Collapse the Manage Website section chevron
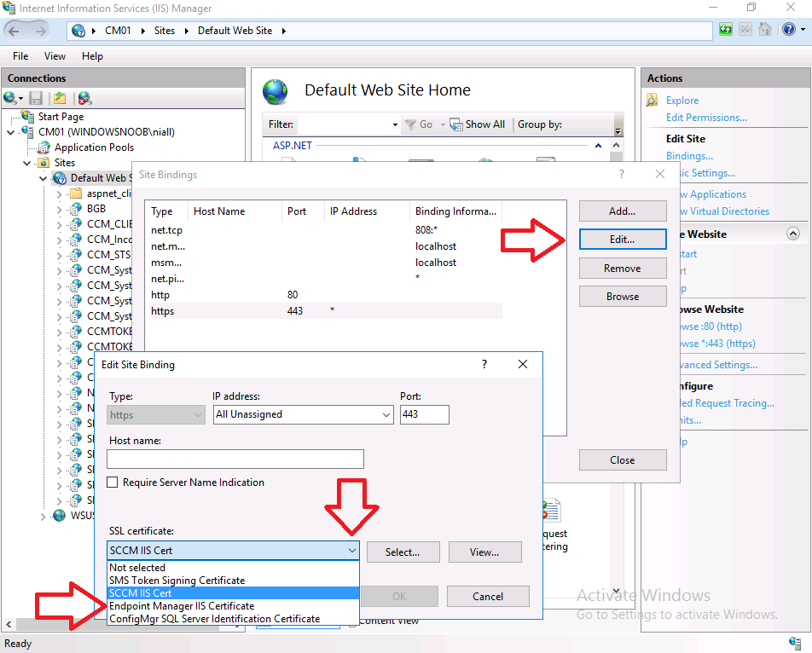Viewport: 812px width, 653px height. pos(793,234)
